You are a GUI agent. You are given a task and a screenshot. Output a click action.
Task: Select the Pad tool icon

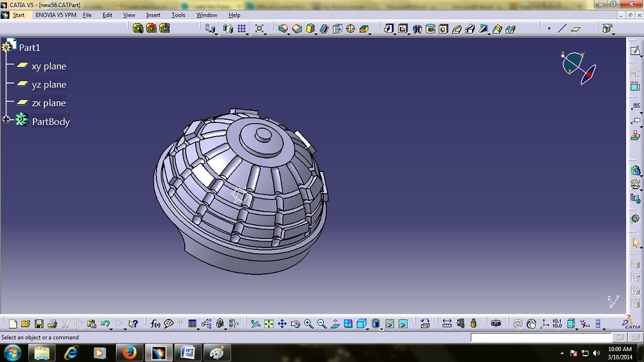pyautogui.click(x=389, y=29)
